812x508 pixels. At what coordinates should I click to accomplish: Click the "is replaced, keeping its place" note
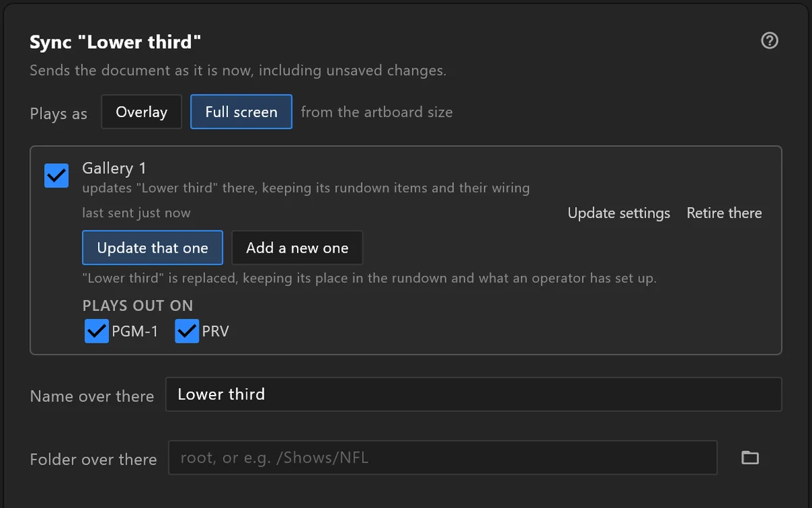coord(369,278)
